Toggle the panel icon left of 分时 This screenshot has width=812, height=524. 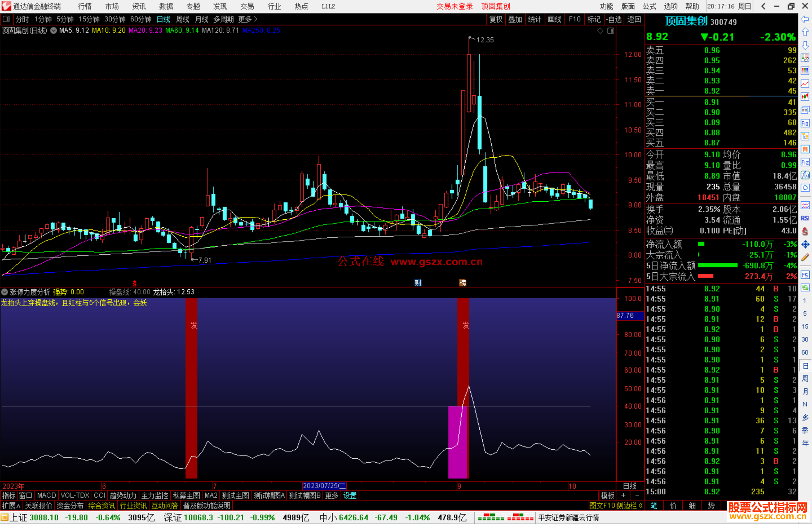tap(6, 19)
